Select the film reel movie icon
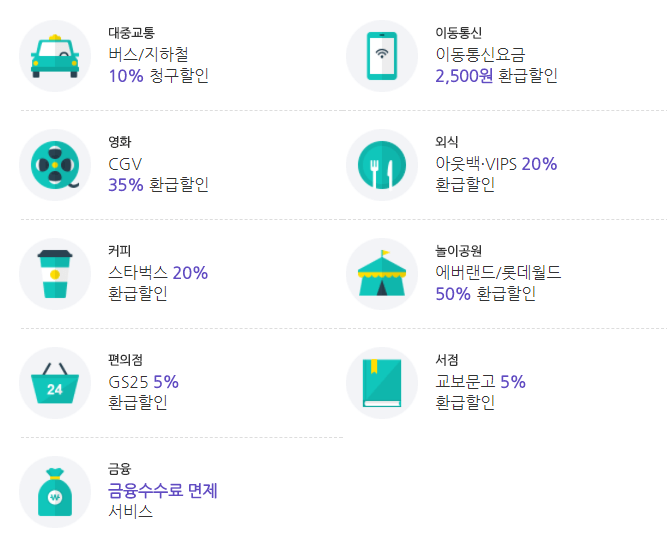Image resolution: width=672 pixels, height=544 pixels. click(55, 165)
